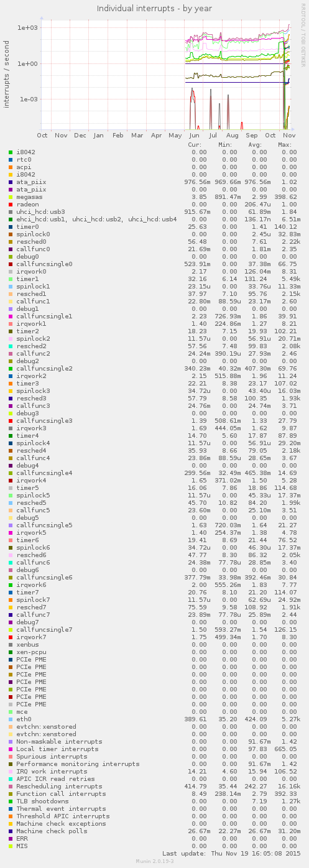Image resolution: width=309 pixels, height=868 pixels.
Task: Click the Max: column header
Action: (x=285, y=144)
